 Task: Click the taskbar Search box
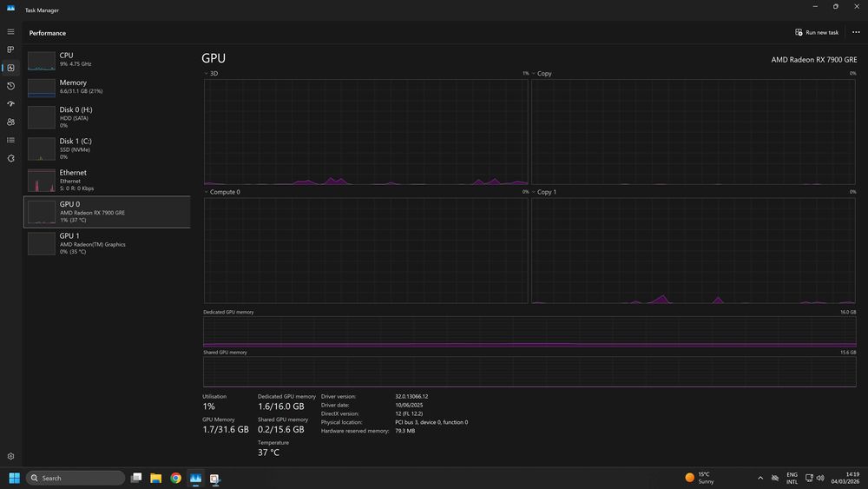point(76,478)
